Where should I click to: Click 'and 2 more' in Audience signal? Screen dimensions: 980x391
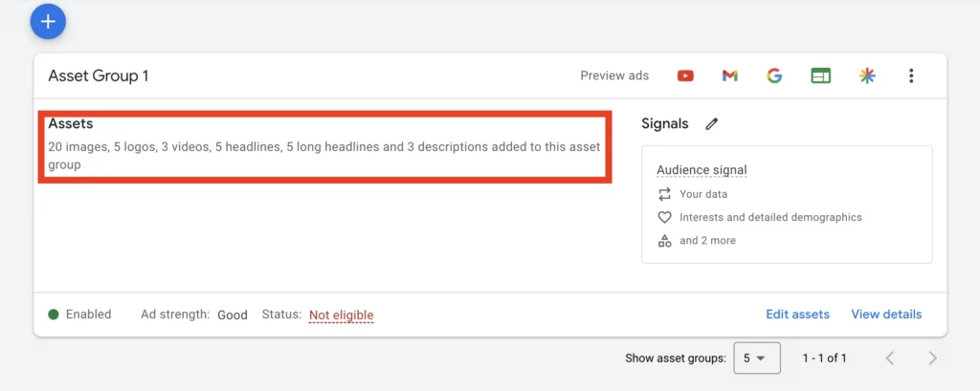[707, 241]
